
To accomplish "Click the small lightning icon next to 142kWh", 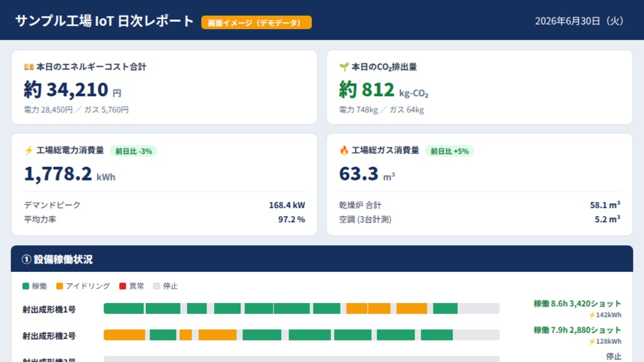I will point(592,315).
